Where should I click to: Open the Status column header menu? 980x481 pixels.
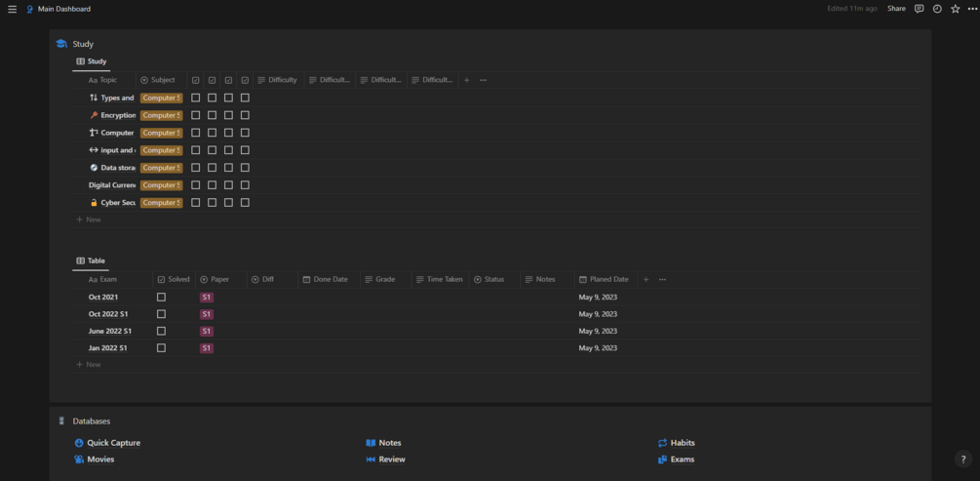point(495,280)
